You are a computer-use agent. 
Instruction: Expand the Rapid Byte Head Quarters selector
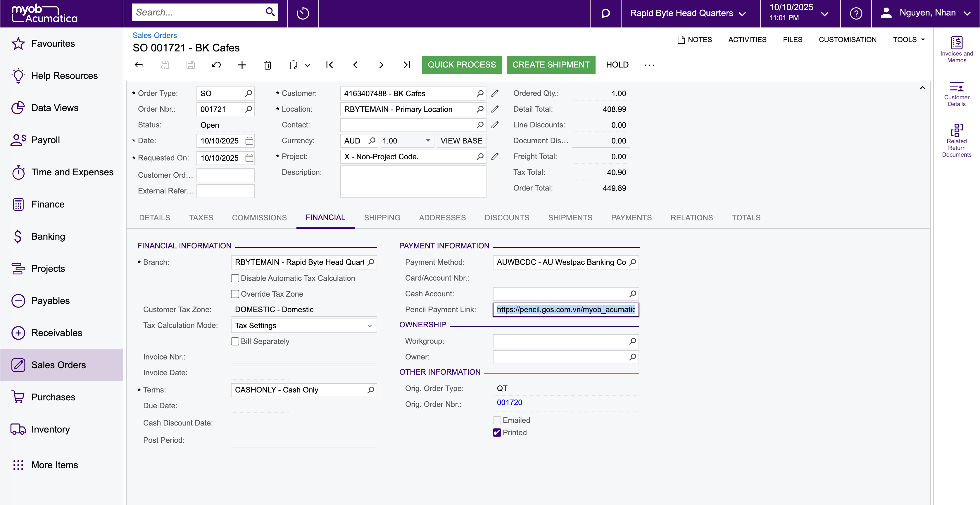(689, 13)
